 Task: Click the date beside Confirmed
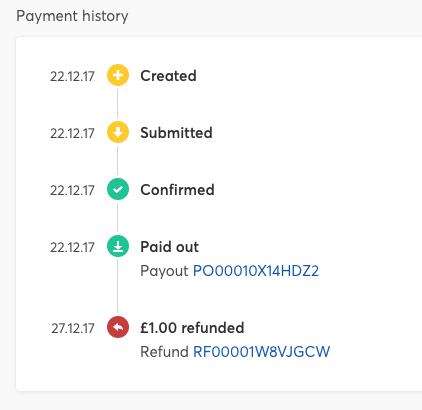(72, 190)
